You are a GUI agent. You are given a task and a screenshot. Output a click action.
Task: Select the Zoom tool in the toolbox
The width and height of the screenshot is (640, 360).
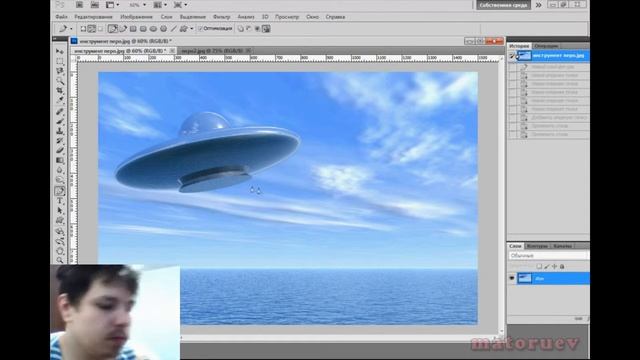pos(60,260)
